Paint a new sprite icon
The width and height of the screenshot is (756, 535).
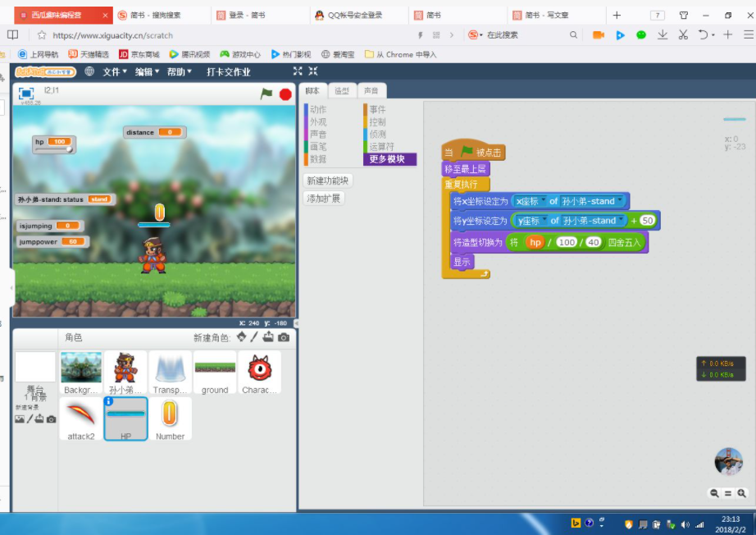point(254,337)
